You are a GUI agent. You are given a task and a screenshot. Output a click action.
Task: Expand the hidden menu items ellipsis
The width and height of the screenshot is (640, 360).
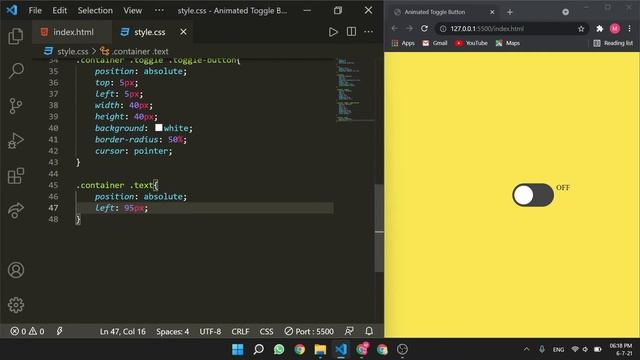[x=159, y=11]
